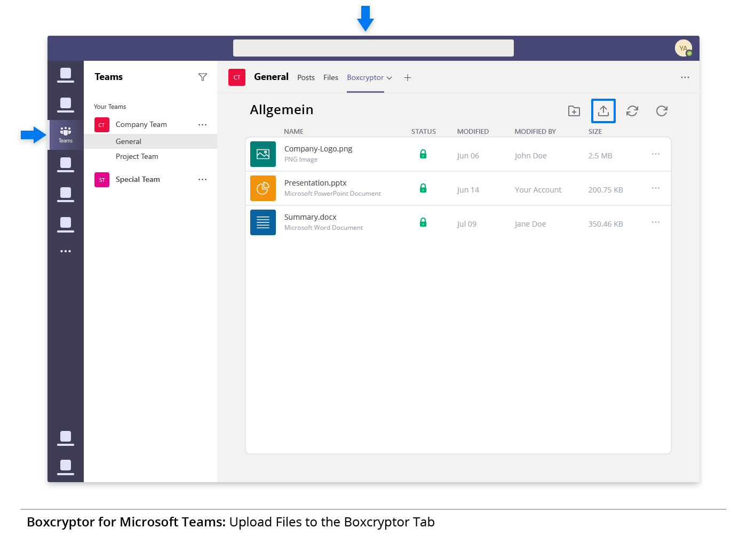This screenshot has width=747, height=560.
Task: Click lock status icon for Presentation.pptx
Action: [x=423, y=188]
